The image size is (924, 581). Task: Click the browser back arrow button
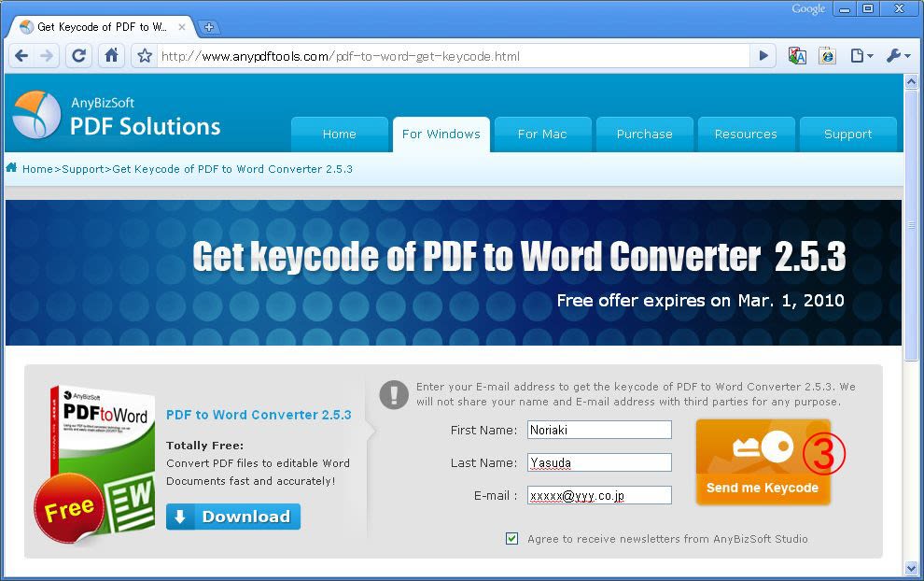[21, 56]
